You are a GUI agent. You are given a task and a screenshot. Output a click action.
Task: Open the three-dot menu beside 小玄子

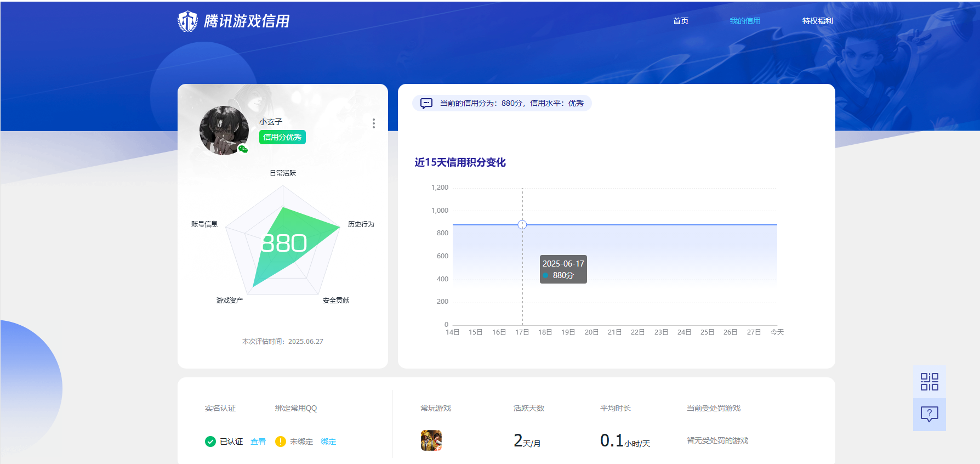point(374,123)
